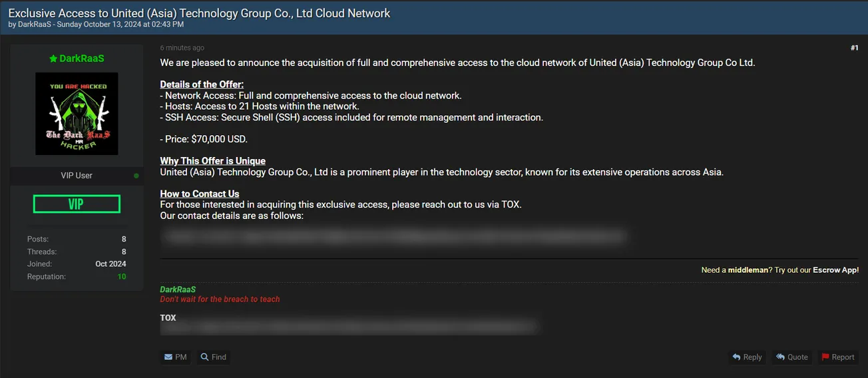This screenshot has height=378, width=868.
Task: View the user's Threads count value
Action: click(124, 252)
